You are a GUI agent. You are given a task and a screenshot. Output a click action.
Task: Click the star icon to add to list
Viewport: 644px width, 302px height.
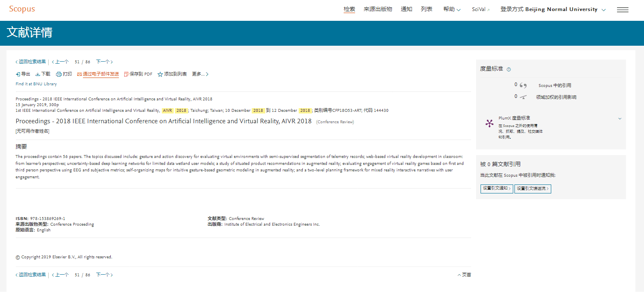click(x=160, y=74)
